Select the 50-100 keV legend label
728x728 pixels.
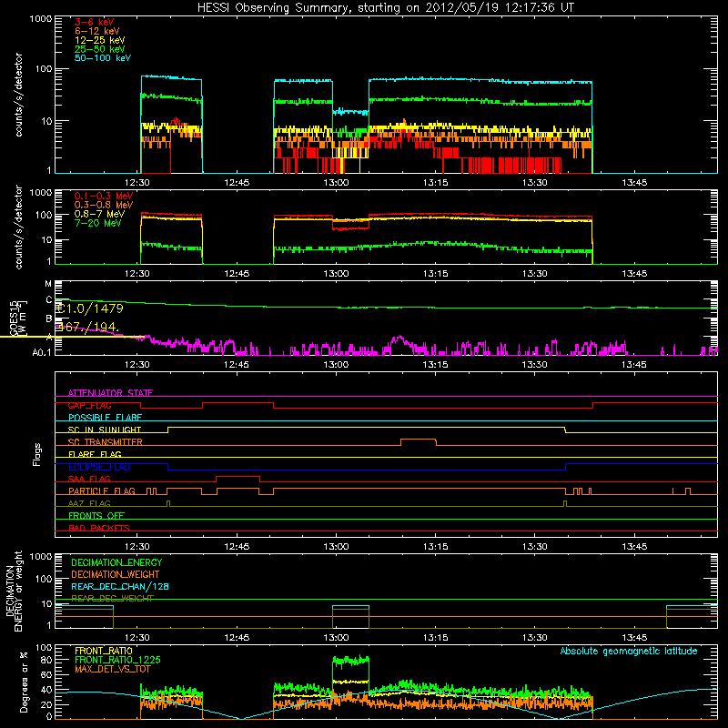coord(103,58)
